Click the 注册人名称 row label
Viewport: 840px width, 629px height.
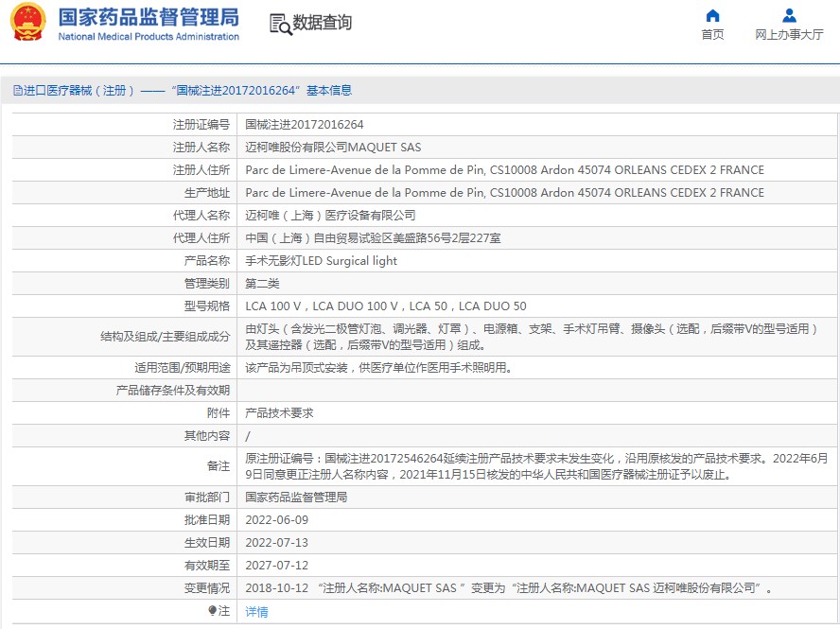(x=201, y=148)
